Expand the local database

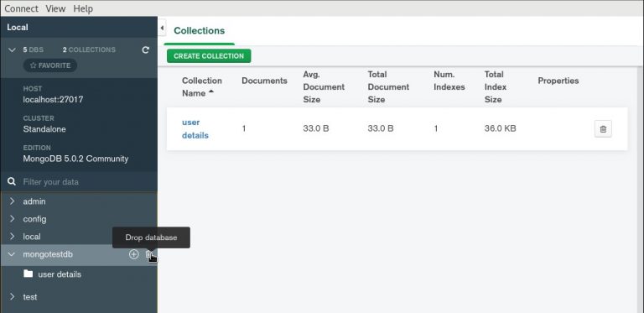(12, 236)
